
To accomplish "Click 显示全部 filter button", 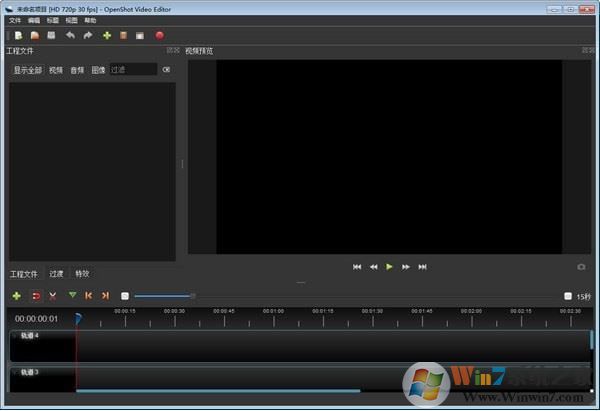I will 27,70.
